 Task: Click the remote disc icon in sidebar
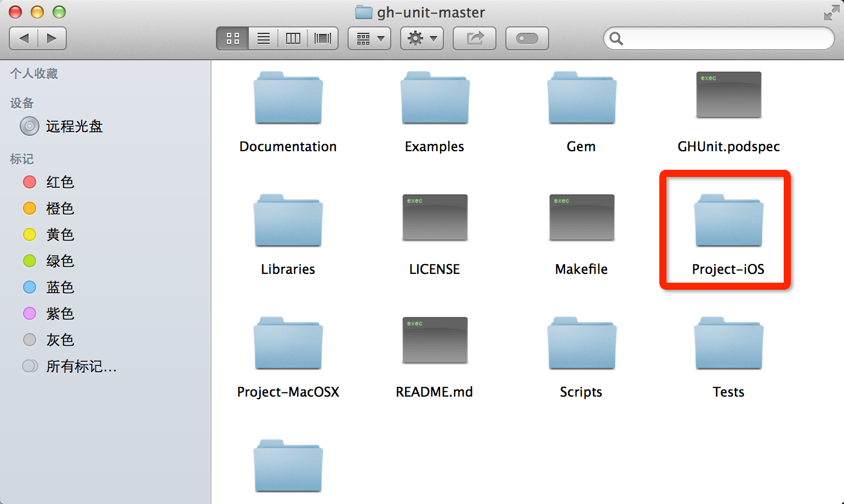tap(30, 126)
